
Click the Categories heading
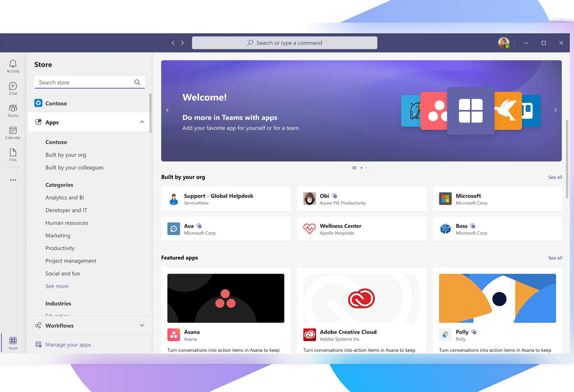point(59,185)
